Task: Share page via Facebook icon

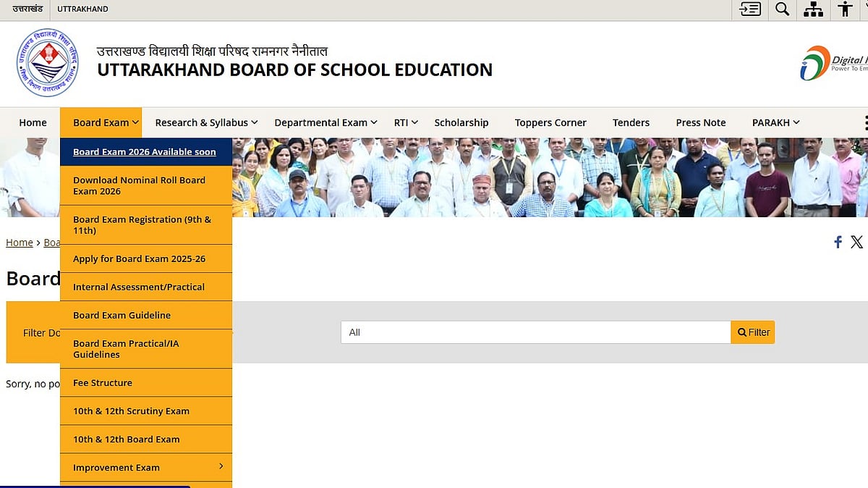Action: (x=838, y=242)
